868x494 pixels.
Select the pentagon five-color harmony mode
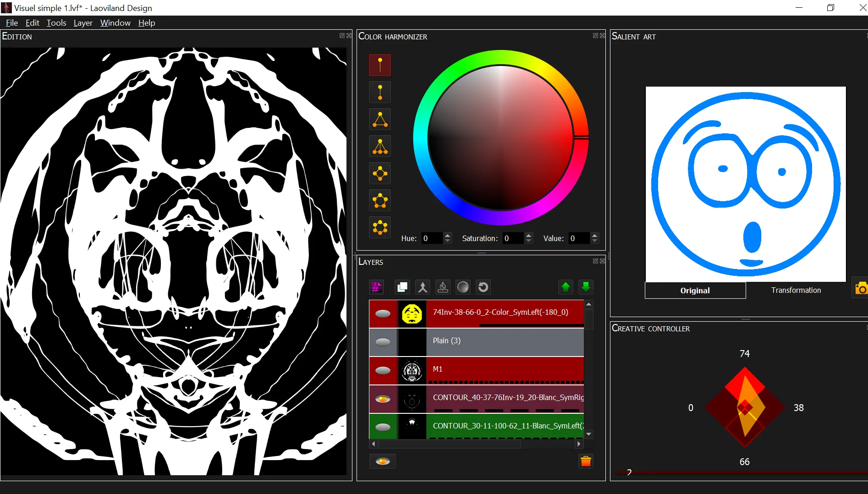pos(380,200)
